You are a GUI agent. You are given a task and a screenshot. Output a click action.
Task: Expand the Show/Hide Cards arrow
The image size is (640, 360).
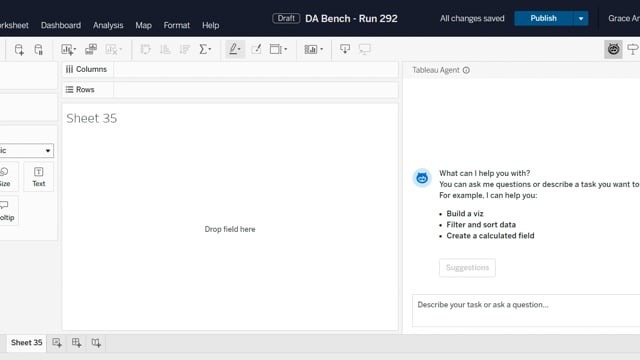point(322,49)
